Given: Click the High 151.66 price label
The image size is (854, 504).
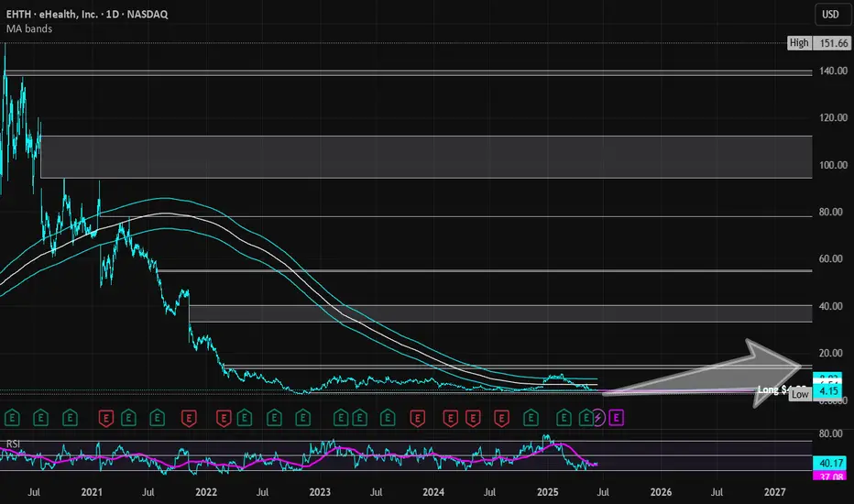Looking at the screenshot, I should pos(818,43).
